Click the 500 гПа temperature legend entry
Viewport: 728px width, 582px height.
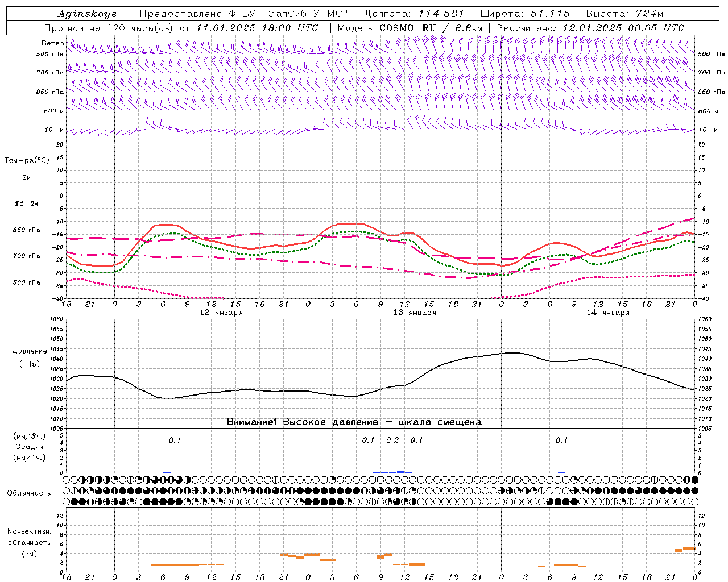click(27, 282)
